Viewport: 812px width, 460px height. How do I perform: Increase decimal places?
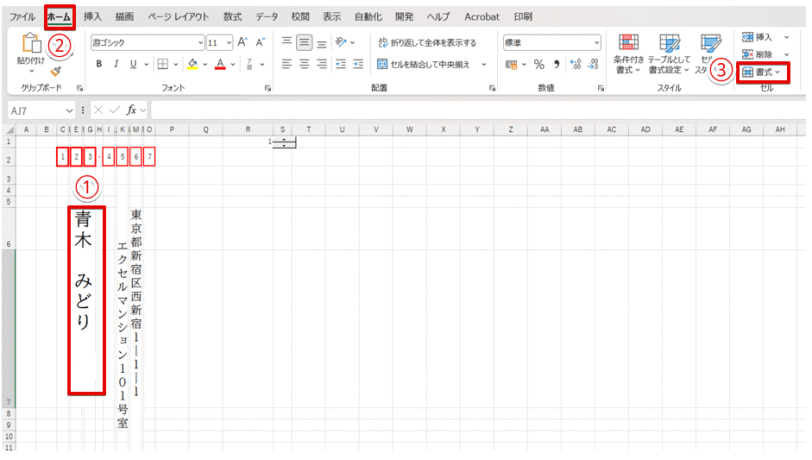point(575,64)
